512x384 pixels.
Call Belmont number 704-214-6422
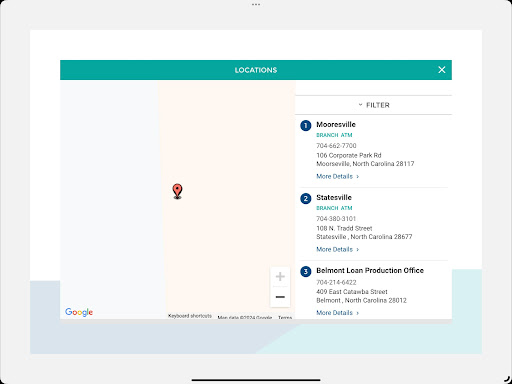pyautogui.click(x=336, y=282)
